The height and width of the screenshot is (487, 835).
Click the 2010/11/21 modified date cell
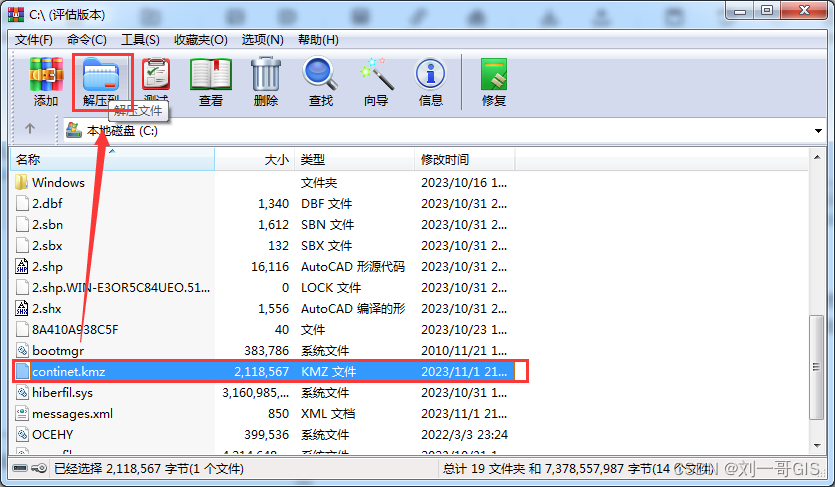[x=464, y=350]
